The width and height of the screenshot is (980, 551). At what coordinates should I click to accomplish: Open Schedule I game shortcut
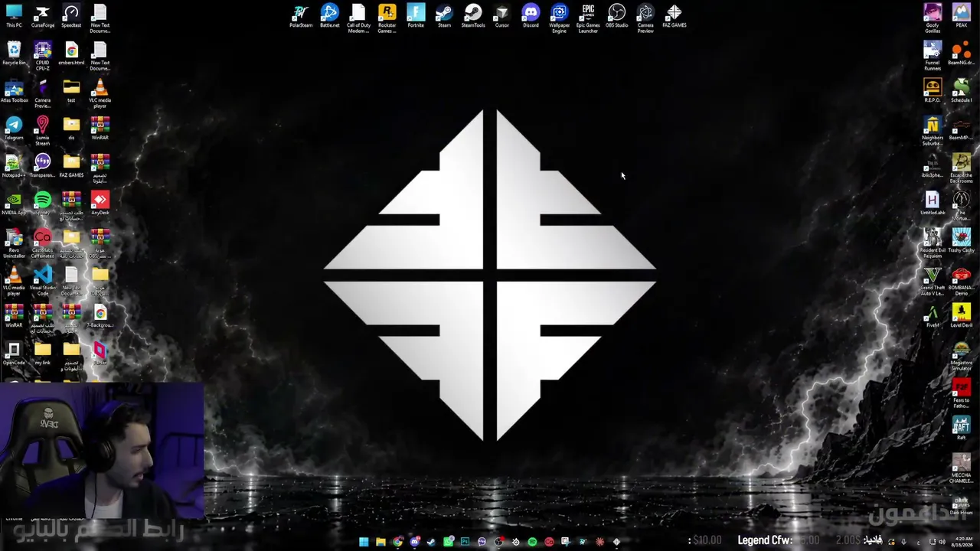coord(961,91)
